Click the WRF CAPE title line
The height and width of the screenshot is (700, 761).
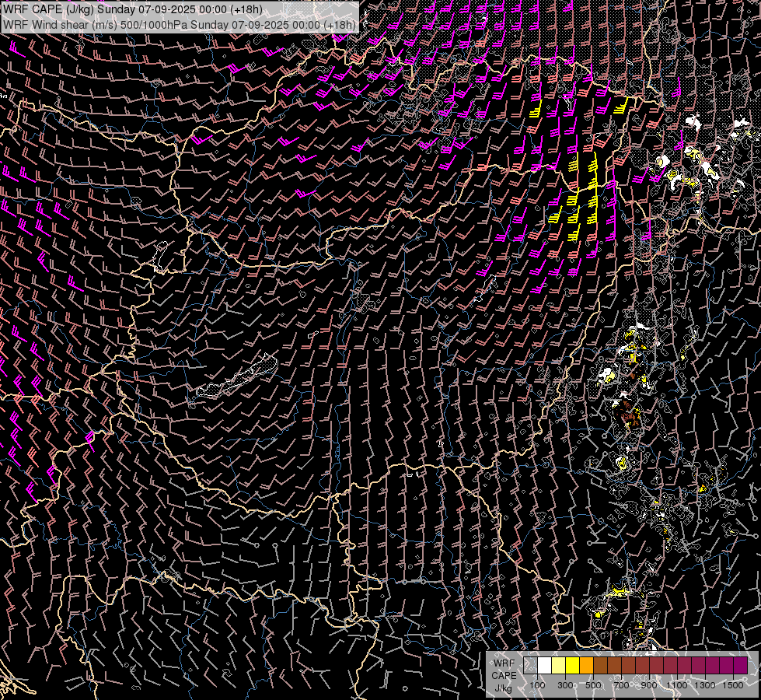[x=132, y=9]
